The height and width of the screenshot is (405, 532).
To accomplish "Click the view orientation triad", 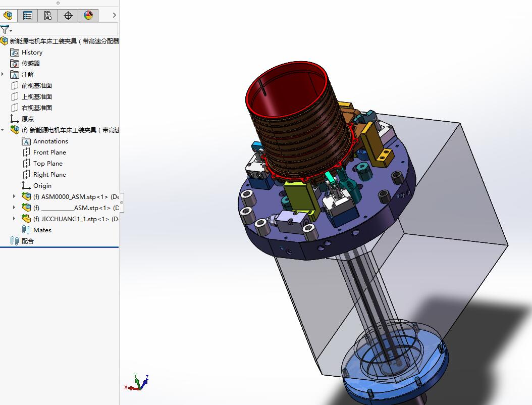I will tap(137, 382).
